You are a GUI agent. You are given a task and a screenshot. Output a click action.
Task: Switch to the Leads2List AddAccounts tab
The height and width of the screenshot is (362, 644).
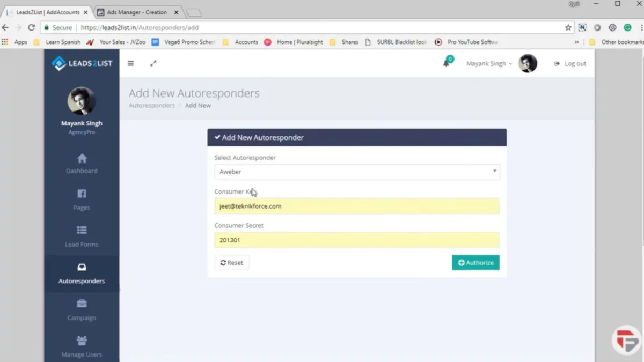(x=48, y=12)
